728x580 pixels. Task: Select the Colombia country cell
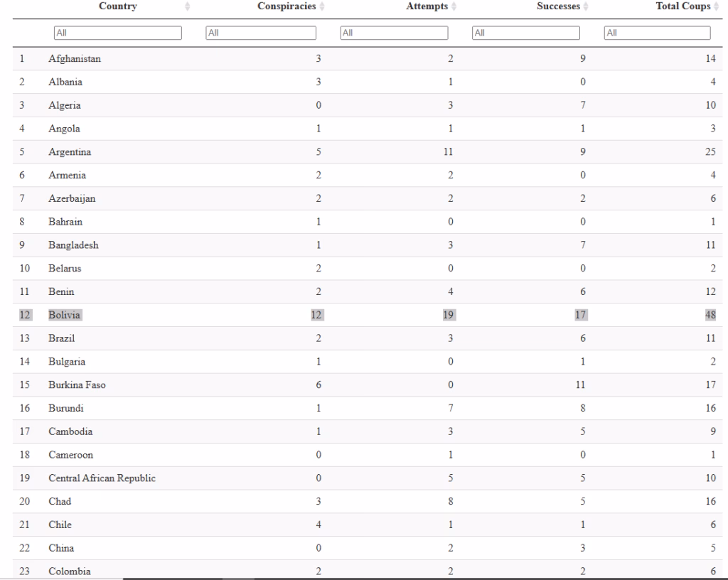click(x=70, y=571)
